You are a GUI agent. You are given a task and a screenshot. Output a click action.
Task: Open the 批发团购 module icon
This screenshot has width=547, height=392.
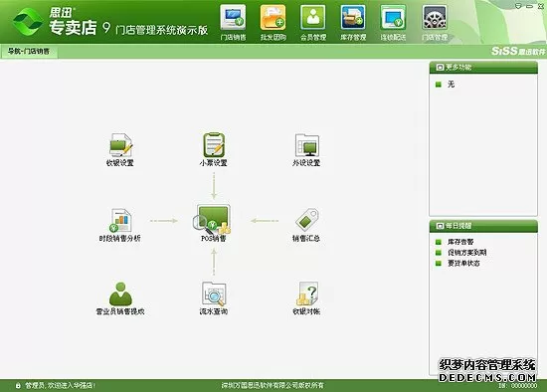[x=273, y=23]
